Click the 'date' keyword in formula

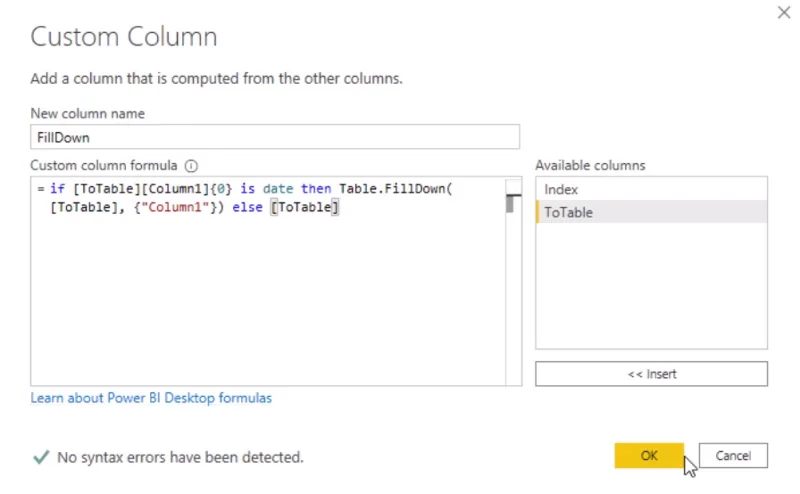(278, 189)
